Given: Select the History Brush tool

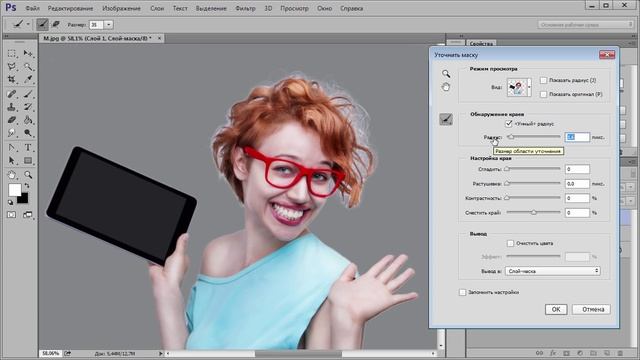Looking at the screenshot, I should pyautogui.click(x=28, y=107).
